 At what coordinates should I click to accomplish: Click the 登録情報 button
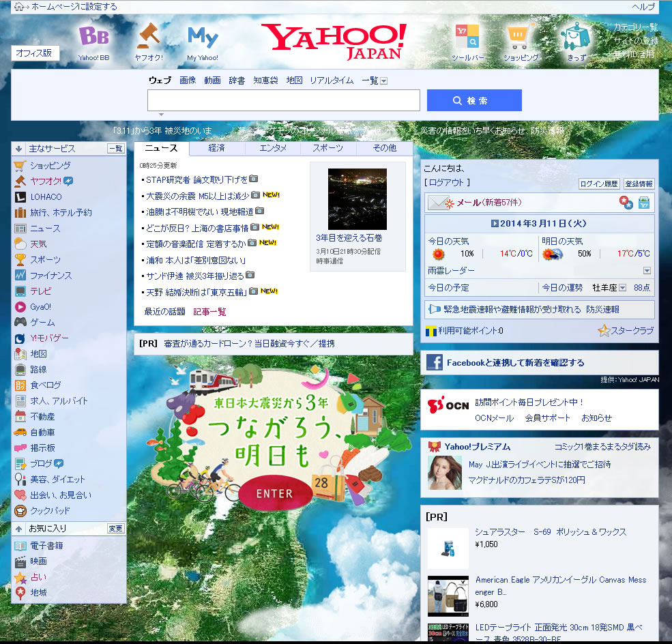point(639,184)
